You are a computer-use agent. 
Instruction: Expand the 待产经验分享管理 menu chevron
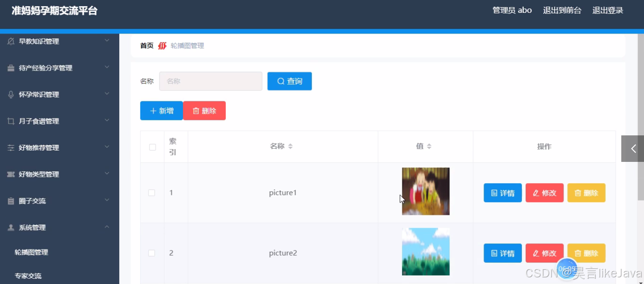coord(107,67)
